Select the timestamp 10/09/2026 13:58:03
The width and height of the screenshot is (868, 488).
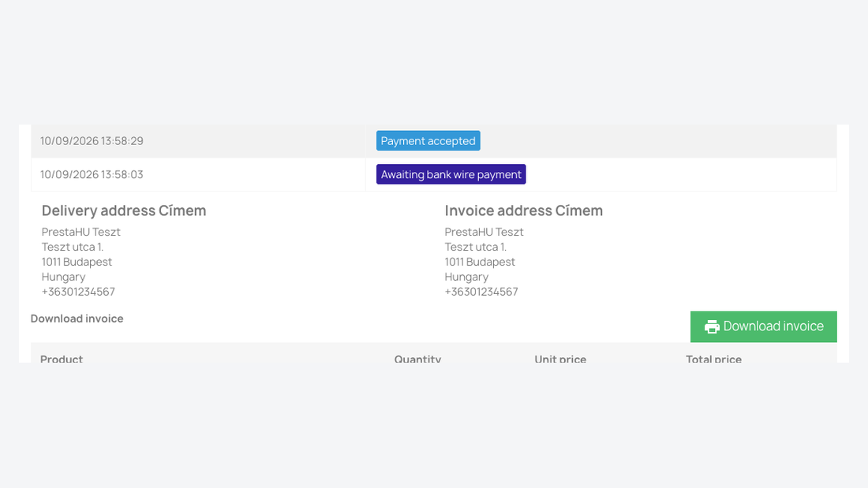92,175
